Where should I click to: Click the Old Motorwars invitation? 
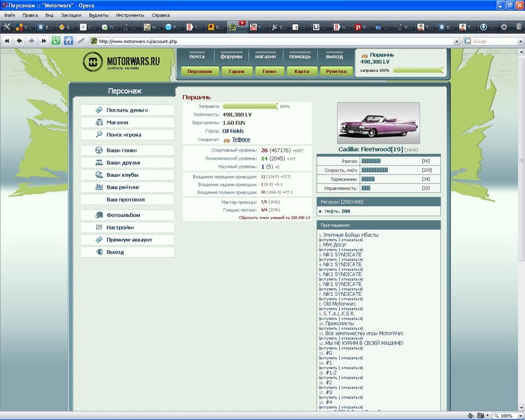tap(339, 304)
